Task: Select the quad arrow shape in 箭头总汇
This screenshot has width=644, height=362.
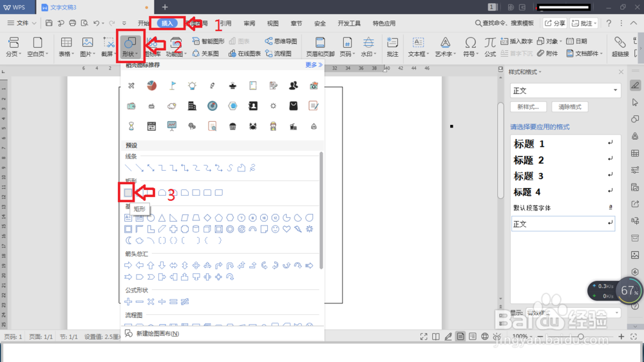Action: [196, 265]
